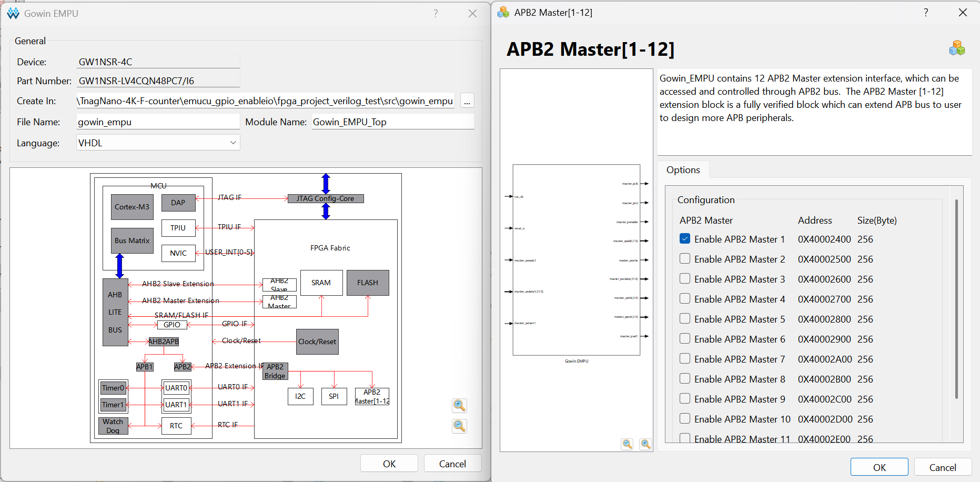Click the help question mark in APB2 Master window
This screenshot has height=482, width=980.
coord(926,13)
